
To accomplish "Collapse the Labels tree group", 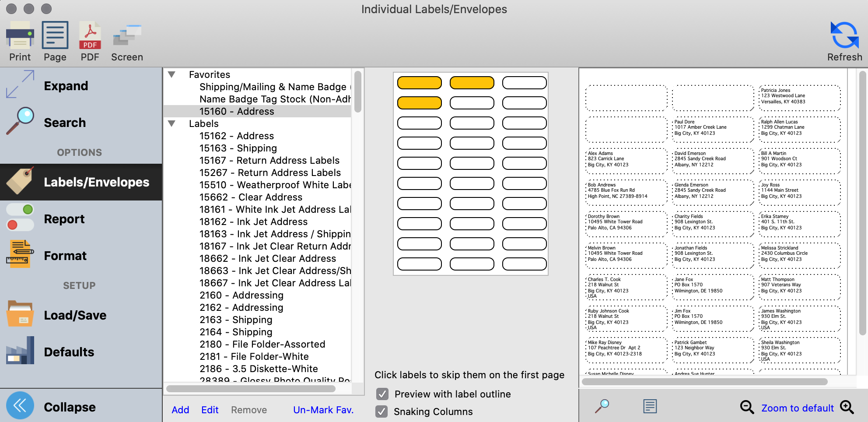I will (172, 123).
